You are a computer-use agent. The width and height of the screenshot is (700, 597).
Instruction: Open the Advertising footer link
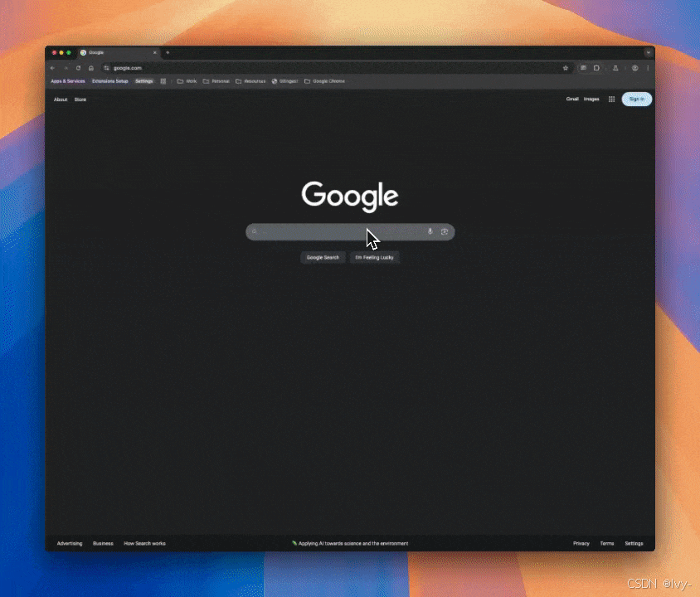pyautogui.click(x=70, y=543)
